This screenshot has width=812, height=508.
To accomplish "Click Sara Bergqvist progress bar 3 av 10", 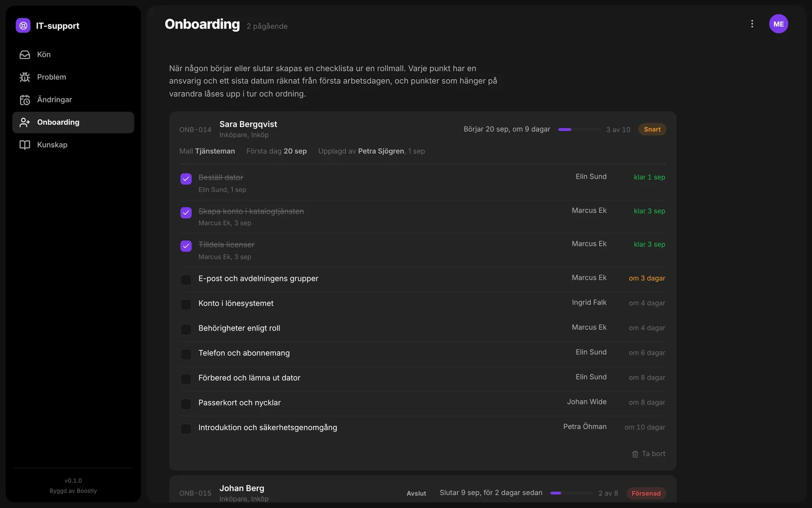I will coord(580,130).
